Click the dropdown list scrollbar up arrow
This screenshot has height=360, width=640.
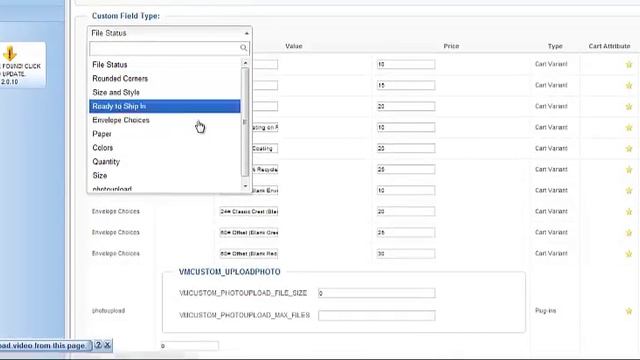245,63
